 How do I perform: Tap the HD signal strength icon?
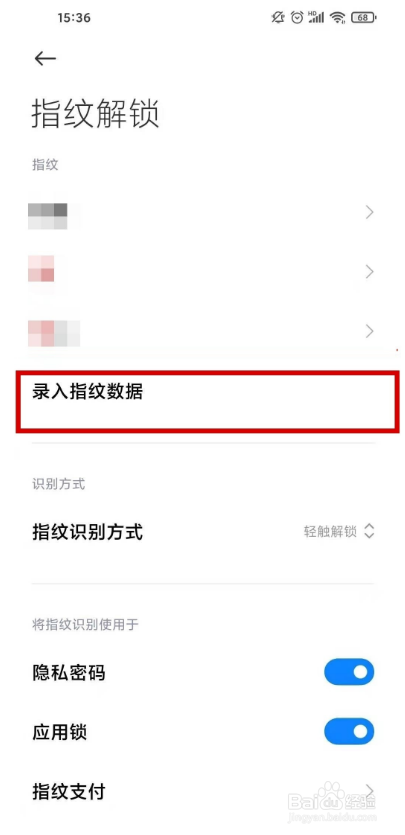point(317,18)
